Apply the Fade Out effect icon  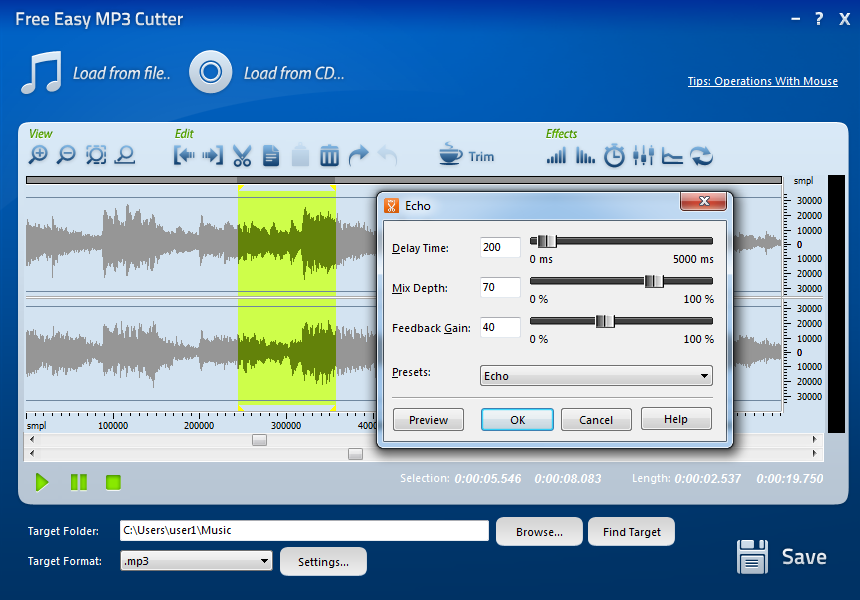[585, 156]
